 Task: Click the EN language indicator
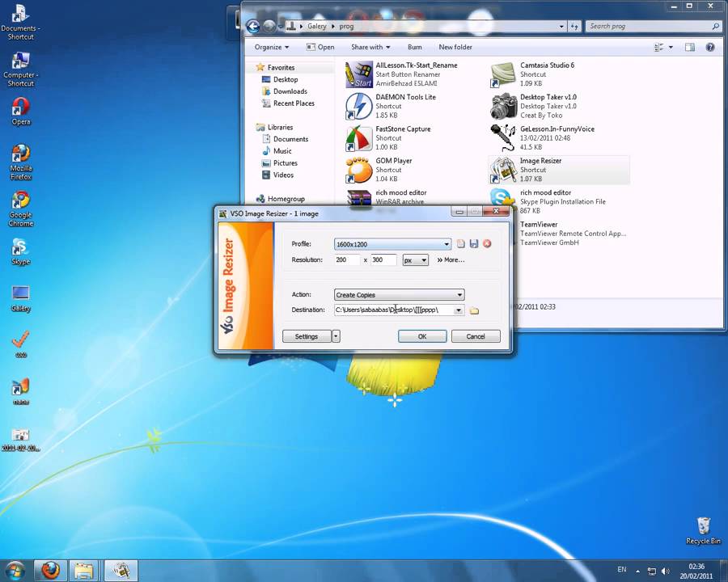[622, 569]
